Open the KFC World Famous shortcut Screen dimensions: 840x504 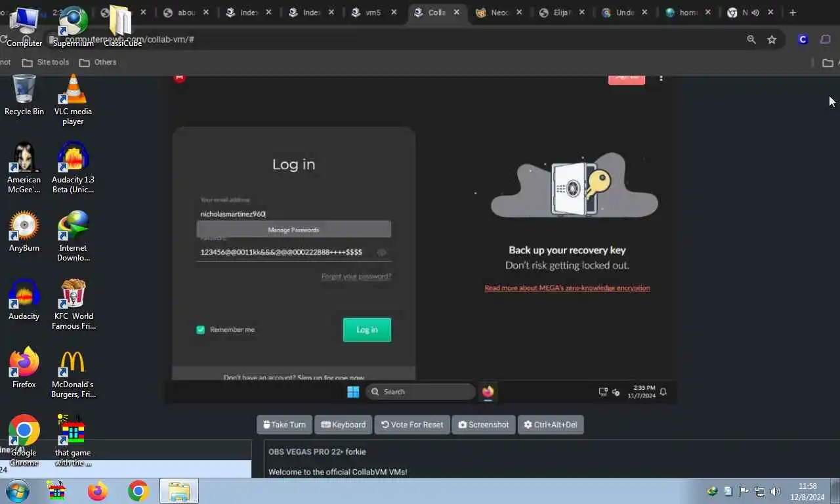[73, 304]
